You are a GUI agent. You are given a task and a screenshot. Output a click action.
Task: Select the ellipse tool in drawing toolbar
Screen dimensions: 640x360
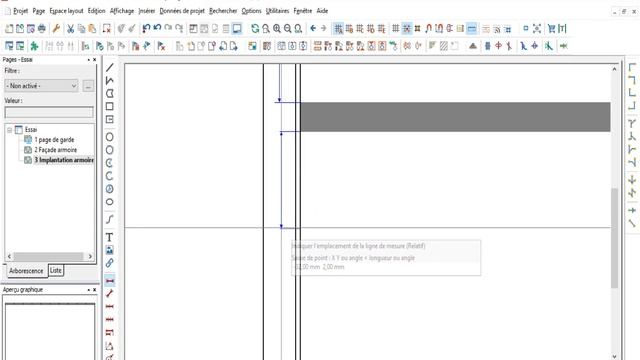109,202
